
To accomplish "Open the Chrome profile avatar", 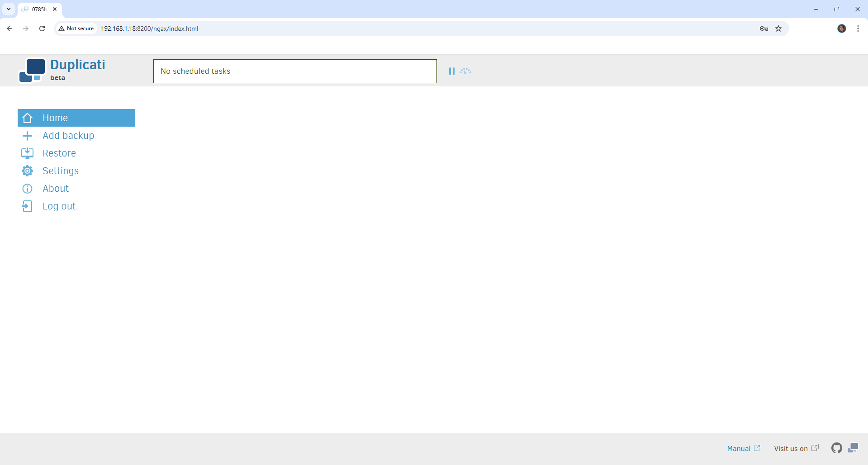I will [842, 28].
